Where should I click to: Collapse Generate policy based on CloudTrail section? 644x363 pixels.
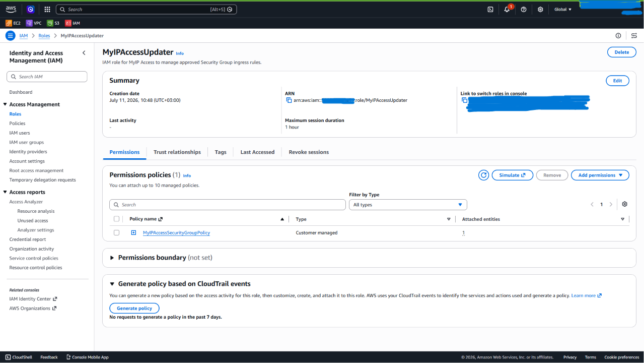[x=112, y=284]
